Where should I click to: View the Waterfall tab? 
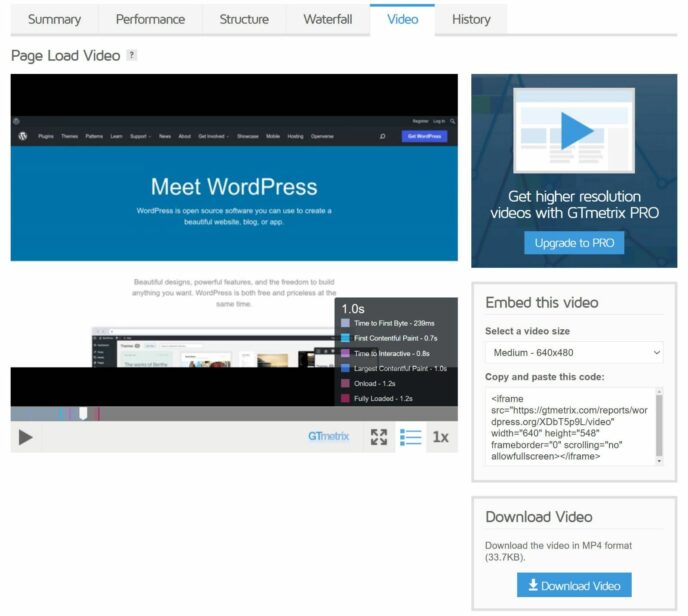point(328,19)
